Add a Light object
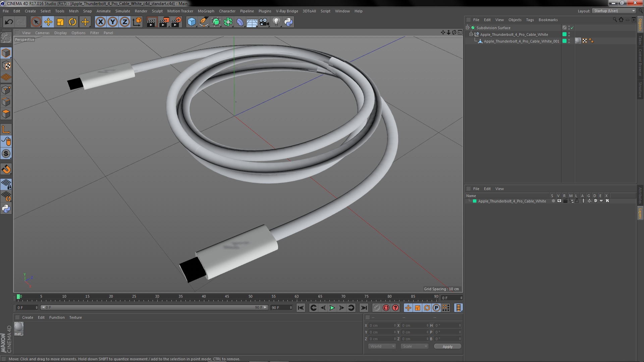 pyautogui.click(x=276, y=22)
